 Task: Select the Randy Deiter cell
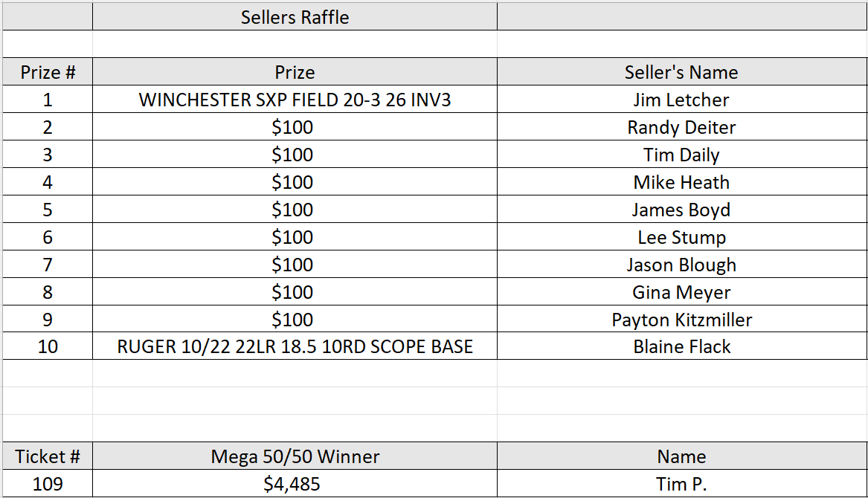coord(681,127)
